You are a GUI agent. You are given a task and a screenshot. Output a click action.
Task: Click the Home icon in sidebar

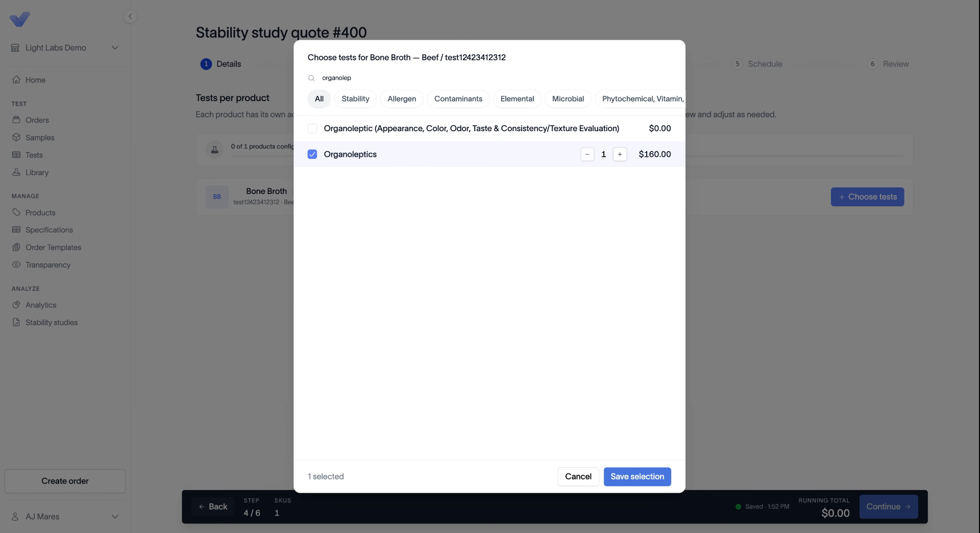click(16, 80)
